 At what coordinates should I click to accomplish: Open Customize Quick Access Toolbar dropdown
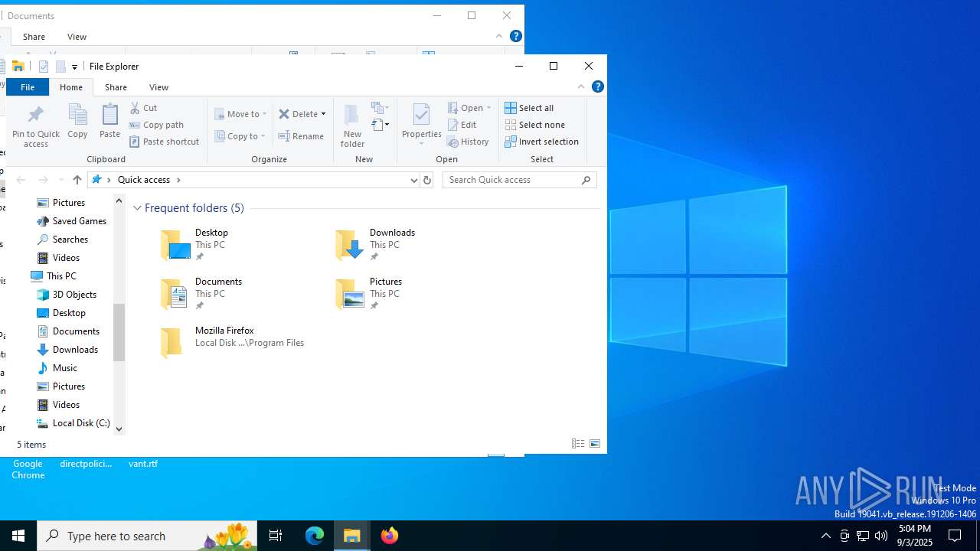click(x=74, y=67)
